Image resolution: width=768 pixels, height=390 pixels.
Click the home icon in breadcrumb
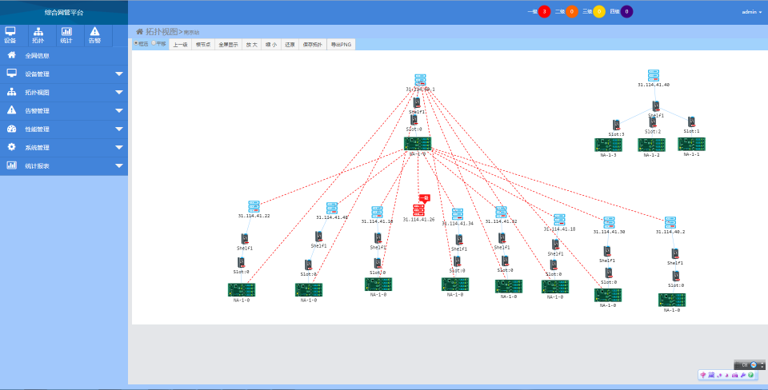[140, 31]
